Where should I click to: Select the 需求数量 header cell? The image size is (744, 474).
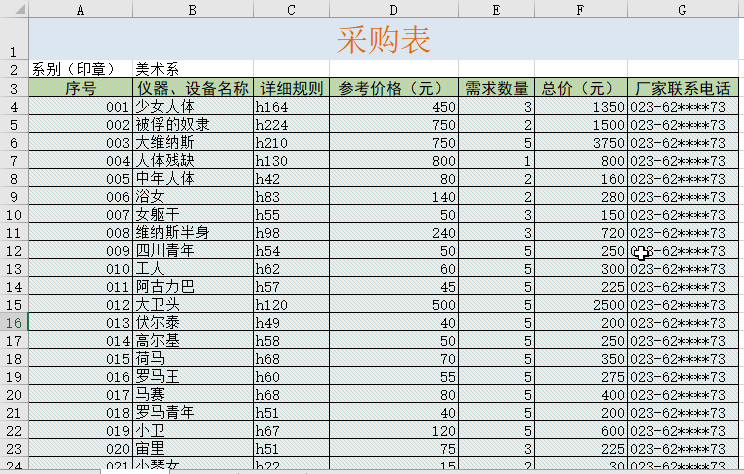[x=497, y=88]
